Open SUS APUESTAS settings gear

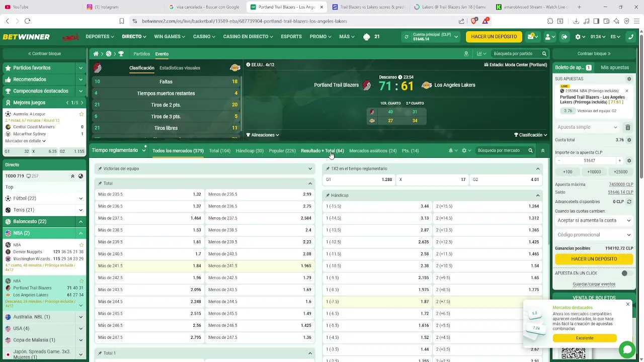click(629, 79)
